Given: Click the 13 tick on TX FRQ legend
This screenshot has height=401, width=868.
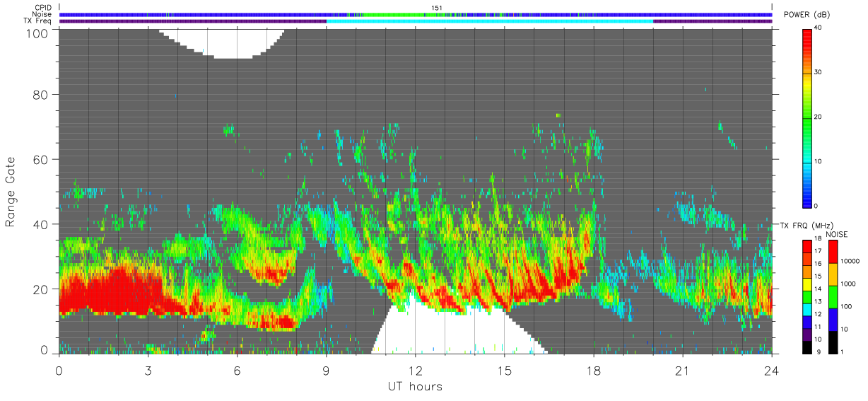Looking at the screenshot, I should (819, 301).
